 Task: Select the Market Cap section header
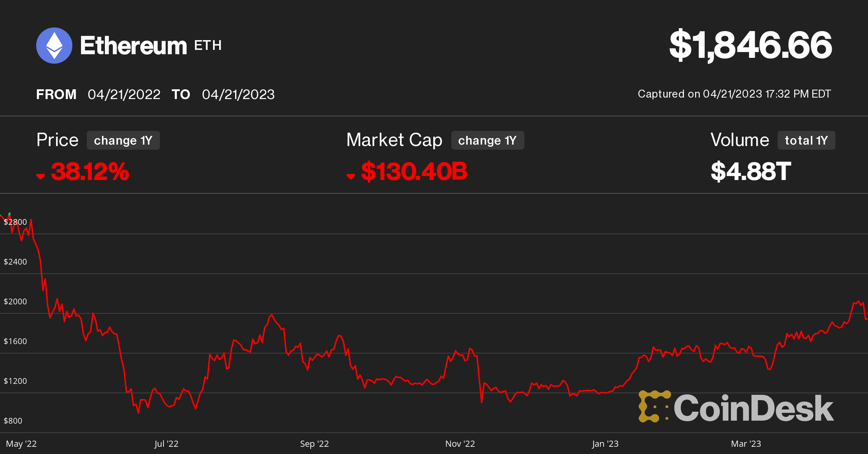click(394, 139)
